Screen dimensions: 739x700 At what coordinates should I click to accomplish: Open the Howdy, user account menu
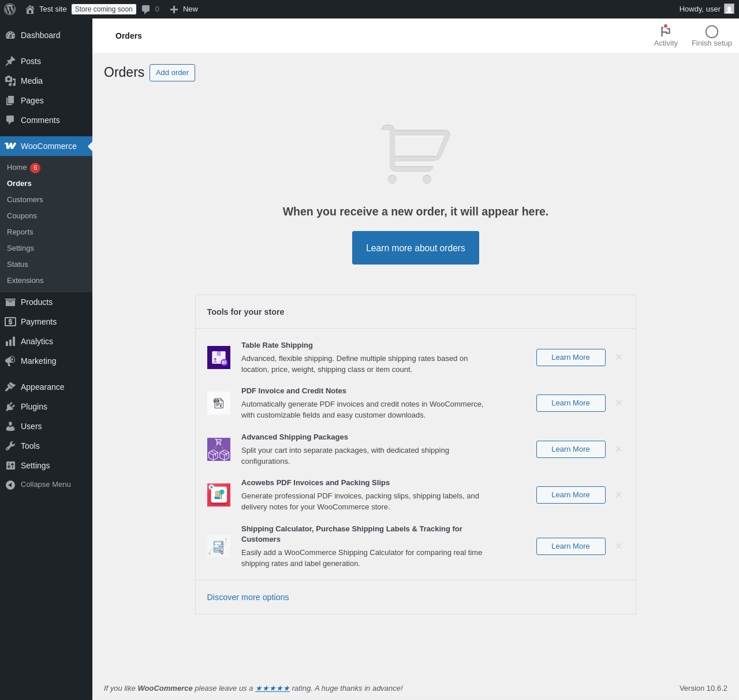click(700, 9)
